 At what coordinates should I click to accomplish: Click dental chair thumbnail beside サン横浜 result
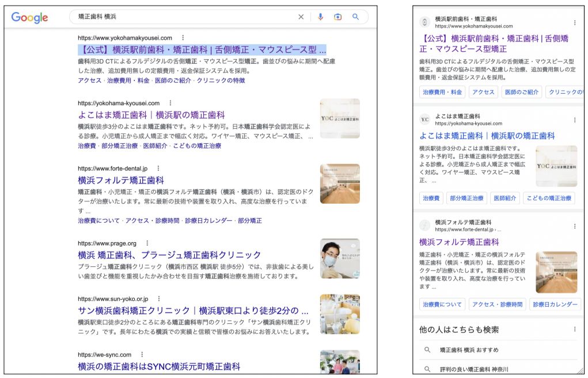click(340, 314)
